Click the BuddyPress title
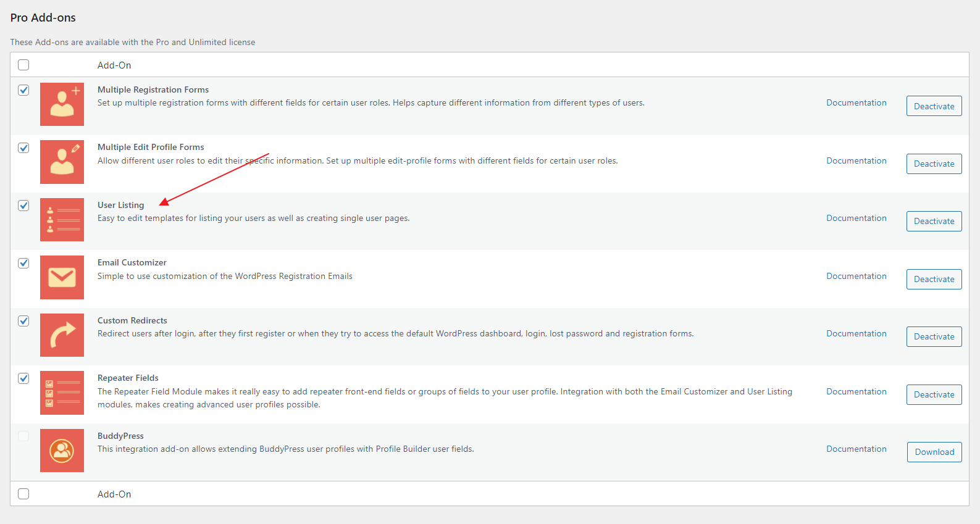980x524 pixels. click(120, 436)
